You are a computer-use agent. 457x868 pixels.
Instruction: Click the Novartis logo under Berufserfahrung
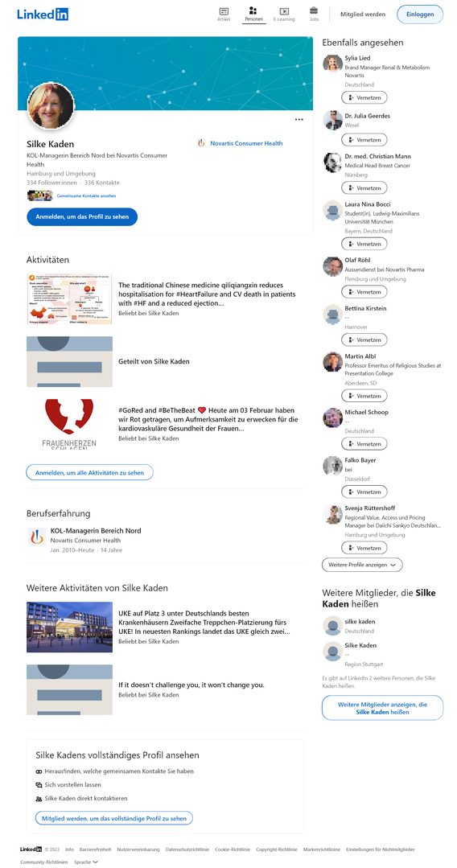click(x=37, y=537)
